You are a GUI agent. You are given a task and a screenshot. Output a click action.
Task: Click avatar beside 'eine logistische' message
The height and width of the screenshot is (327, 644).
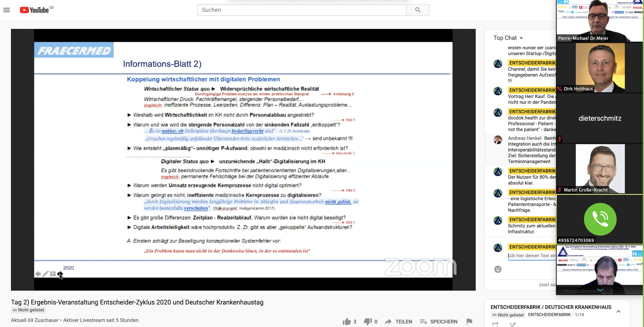[x=498, y=193]
